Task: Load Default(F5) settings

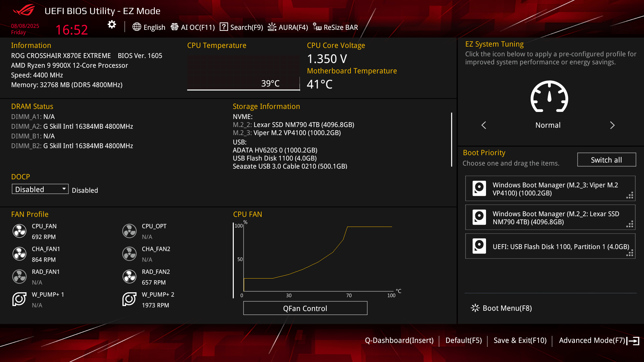Action: pyautogui.click(x=464, y=341)
